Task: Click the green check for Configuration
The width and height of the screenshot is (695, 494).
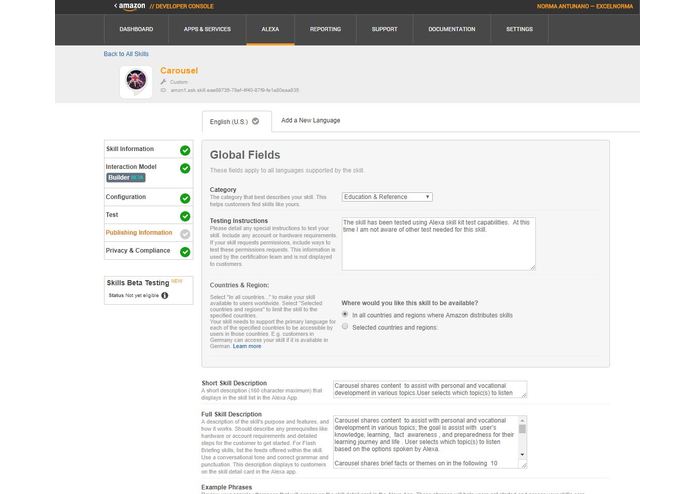Action: pyautogui.click(x=185, y=198)
